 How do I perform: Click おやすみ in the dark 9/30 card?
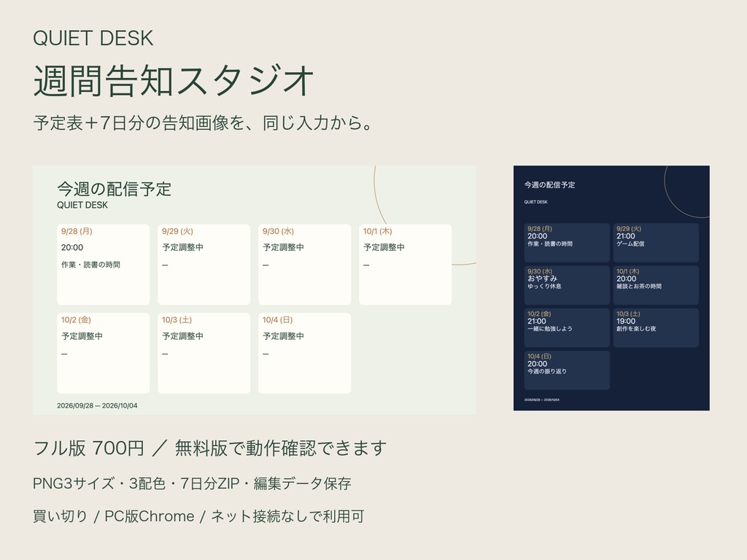[542, 279]
